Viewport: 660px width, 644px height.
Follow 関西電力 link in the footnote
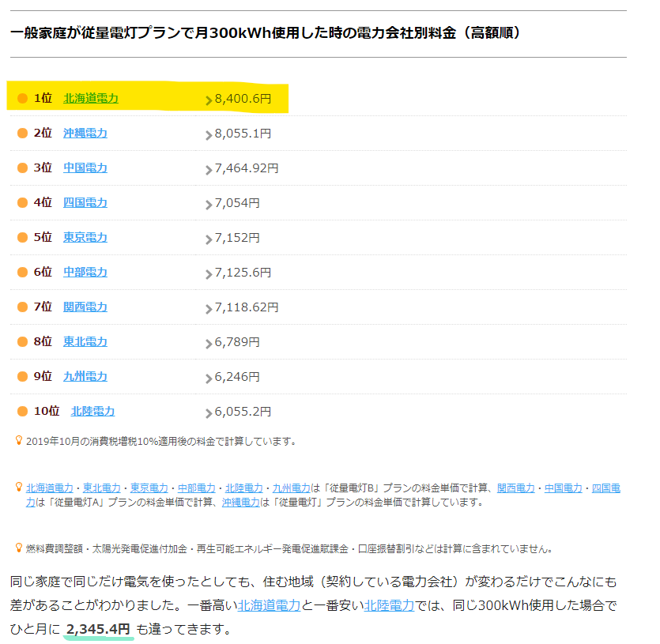coord(515,488)
